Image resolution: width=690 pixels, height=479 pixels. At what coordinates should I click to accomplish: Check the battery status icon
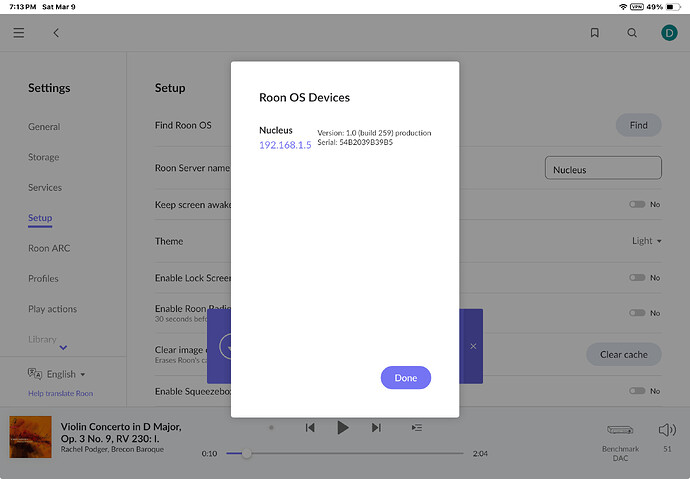coord(673,7)
